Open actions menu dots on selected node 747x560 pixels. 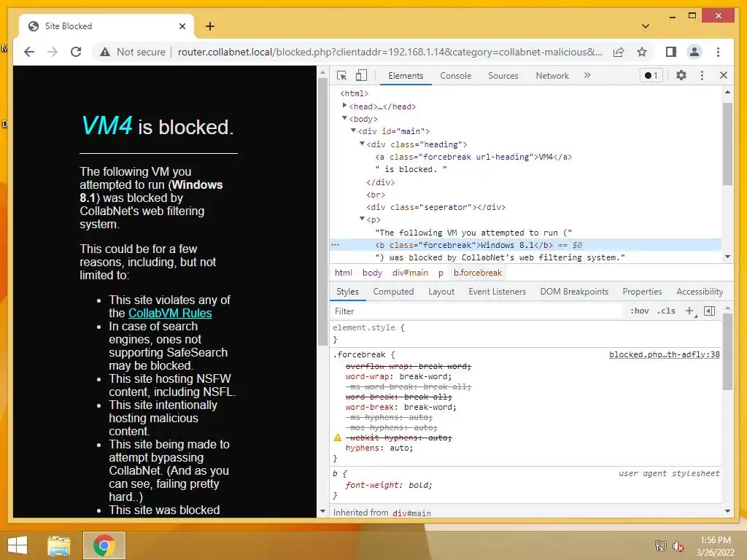tap(336, 245)
